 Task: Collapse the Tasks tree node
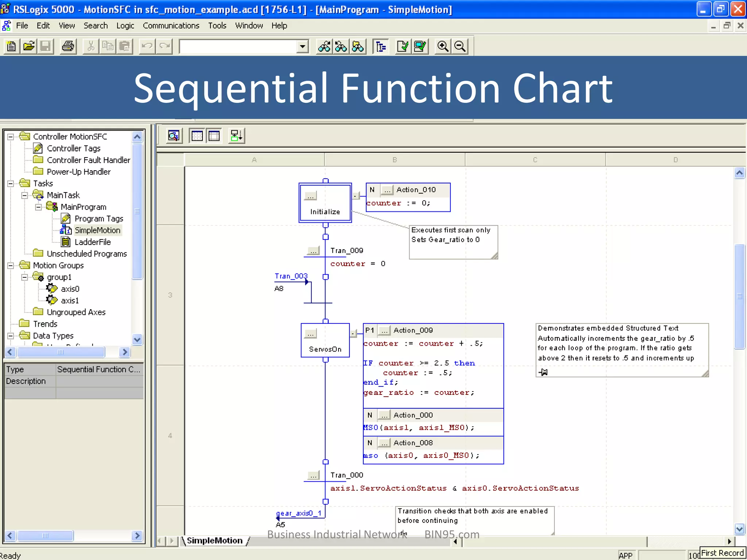click(x=11, y=183)
